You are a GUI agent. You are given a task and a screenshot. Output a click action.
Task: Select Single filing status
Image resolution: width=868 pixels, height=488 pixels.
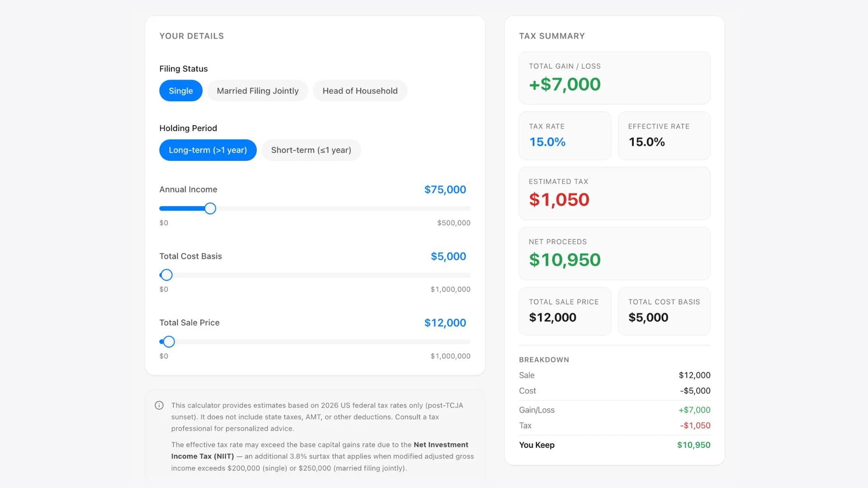click(181, 91)
